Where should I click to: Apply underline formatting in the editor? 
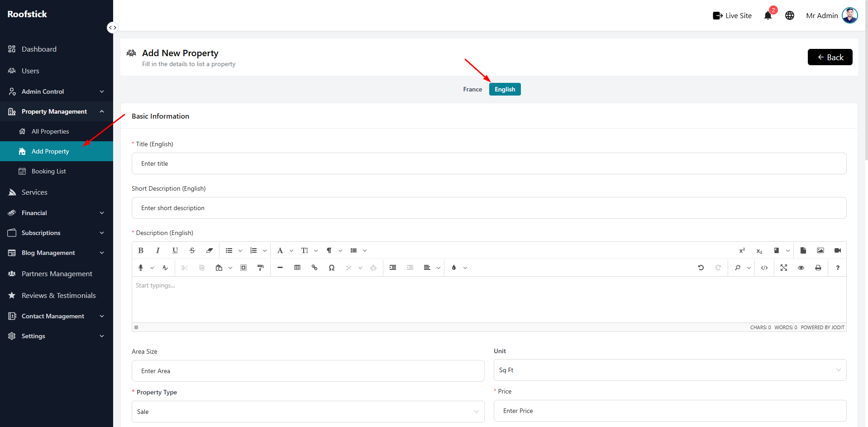point(175,250)
